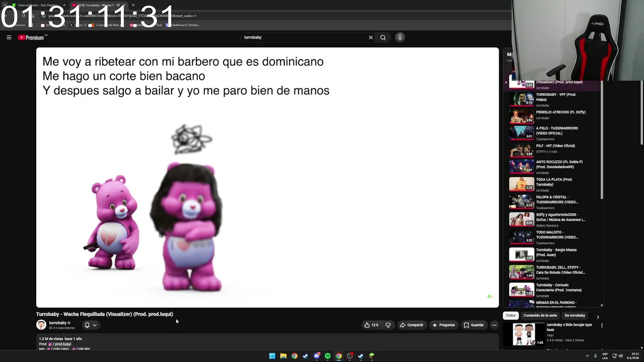The image size is (644, 362).
Task: Expand the notification options chevron
Action: [x=95, y=325]
